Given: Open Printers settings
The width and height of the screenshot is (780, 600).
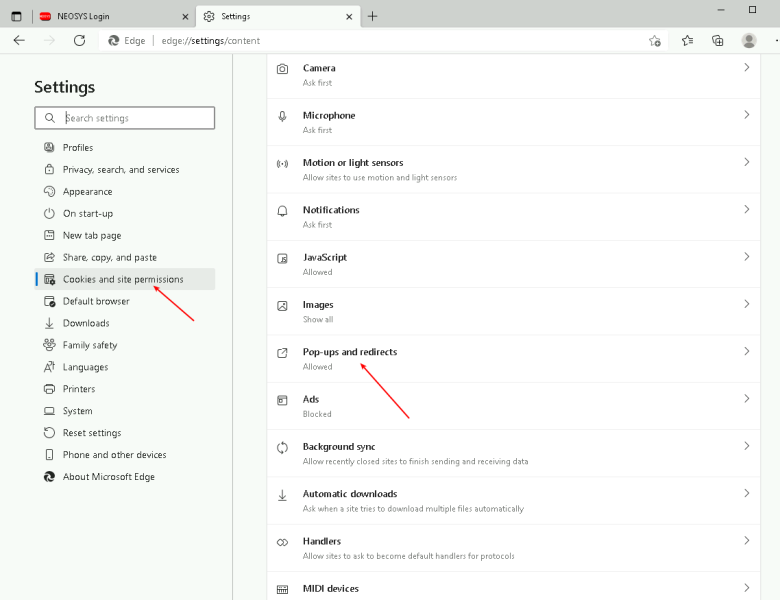Looking at the screenshot, I should coord(125,389).
